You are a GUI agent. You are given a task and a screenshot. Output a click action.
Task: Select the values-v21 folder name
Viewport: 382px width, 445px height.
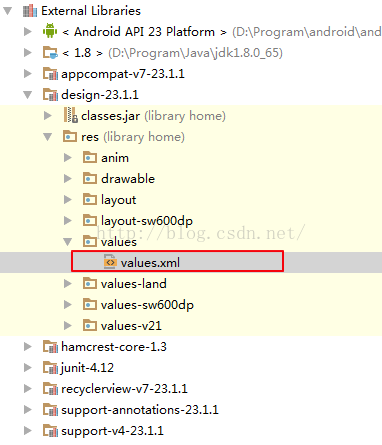(x=131, y=326)
